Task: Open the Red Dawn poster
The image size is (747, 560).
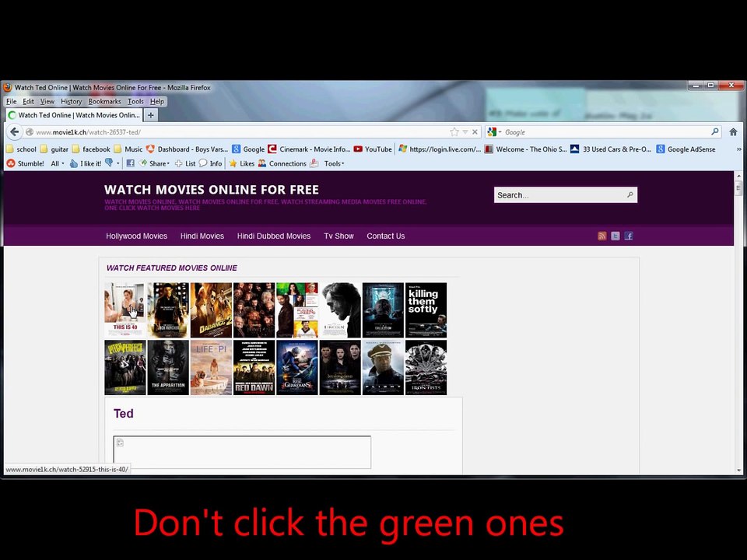Action: point(254,367)
